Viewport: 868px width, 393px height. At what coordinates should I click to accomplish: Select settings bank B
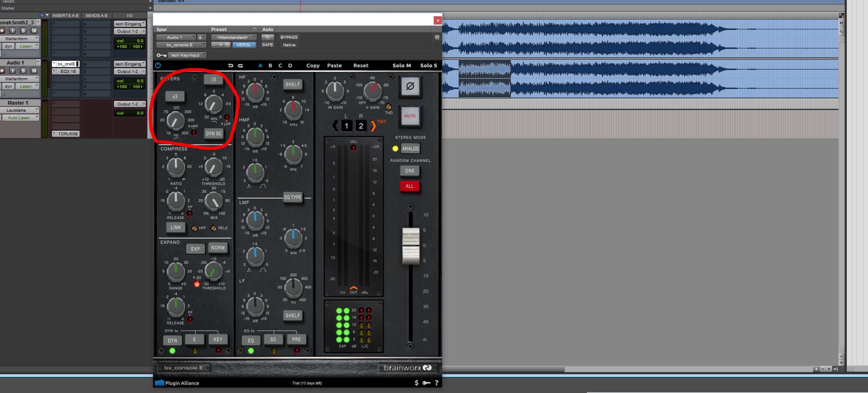(270, 65)
